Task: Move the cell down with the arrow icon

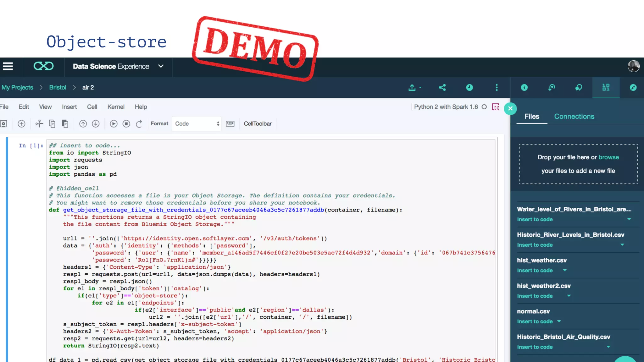Action: coord(96,124)
